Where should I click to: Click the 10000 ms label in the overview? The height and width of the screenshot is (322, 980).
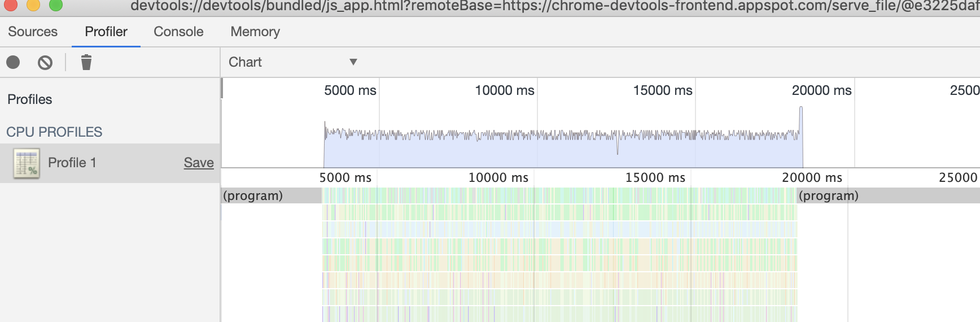pyautogui.click(x=504, y=90)
